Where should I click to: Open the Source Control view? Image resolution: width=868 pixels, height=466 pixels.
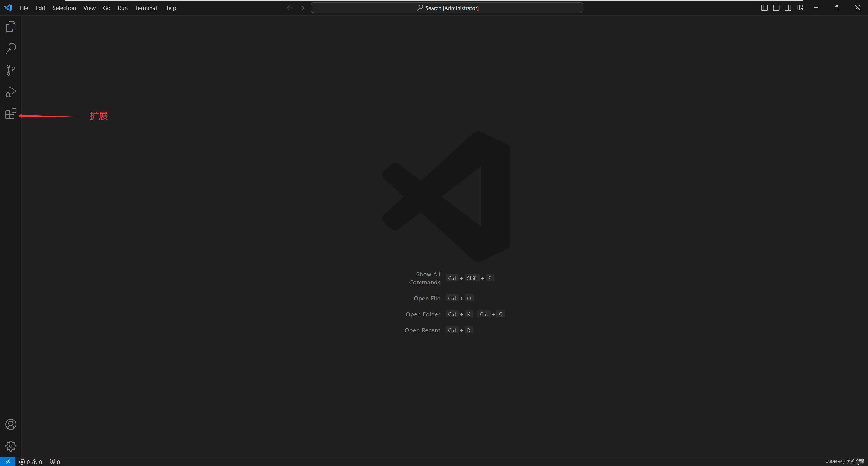pos(11,70)
